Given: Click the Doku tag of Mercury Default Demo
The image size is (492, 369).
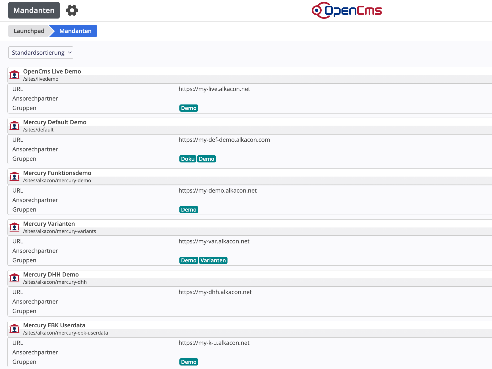Looking at the screenshot, I should coord(187,159).
